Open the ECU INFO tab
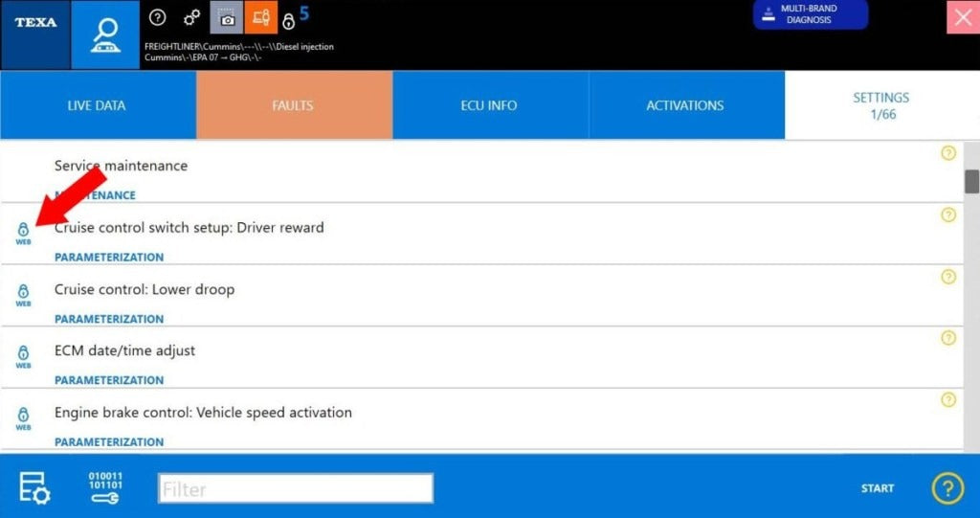Viewport: 980px width, 518px height. (489, 105)
